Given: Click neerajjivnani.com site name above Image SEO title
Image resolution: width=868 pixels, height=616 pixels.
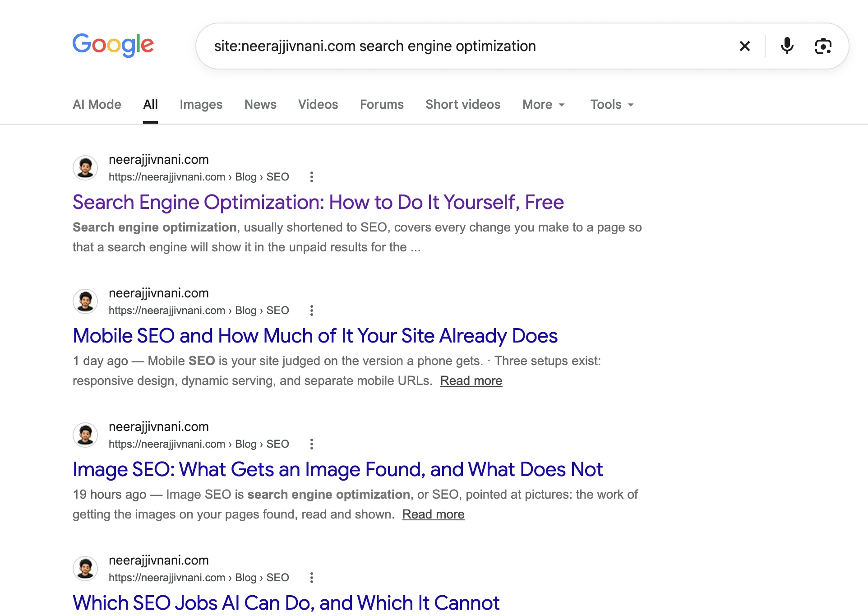Looking at the screenshot, I should [159, 427].
